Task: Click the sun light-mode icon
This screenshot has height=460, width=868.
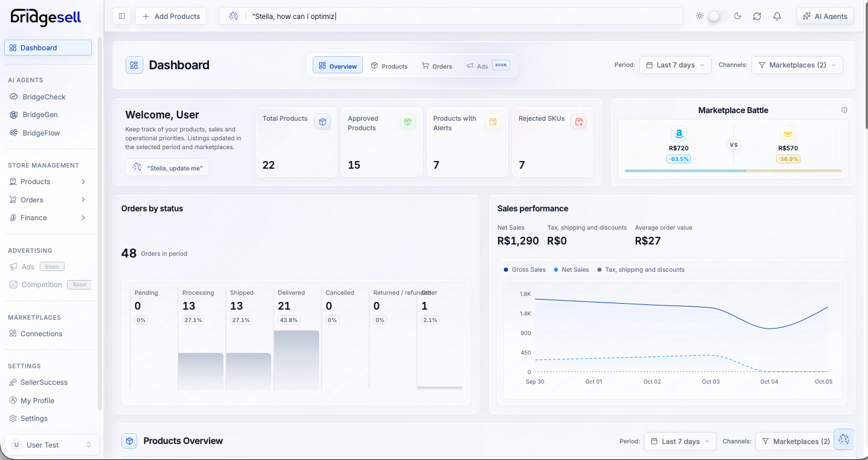Action: pyautogui.click(x=699, y=16)
